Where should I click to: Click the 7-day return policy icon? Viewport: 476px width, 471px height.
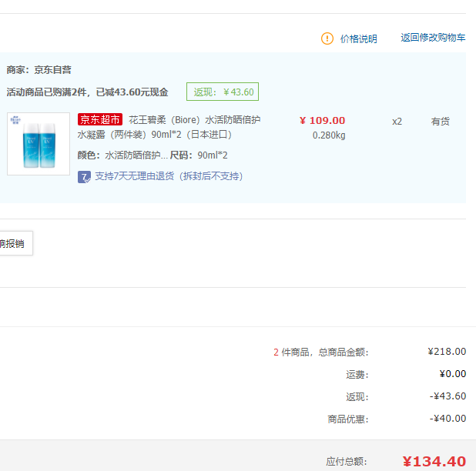click(84, 177)
